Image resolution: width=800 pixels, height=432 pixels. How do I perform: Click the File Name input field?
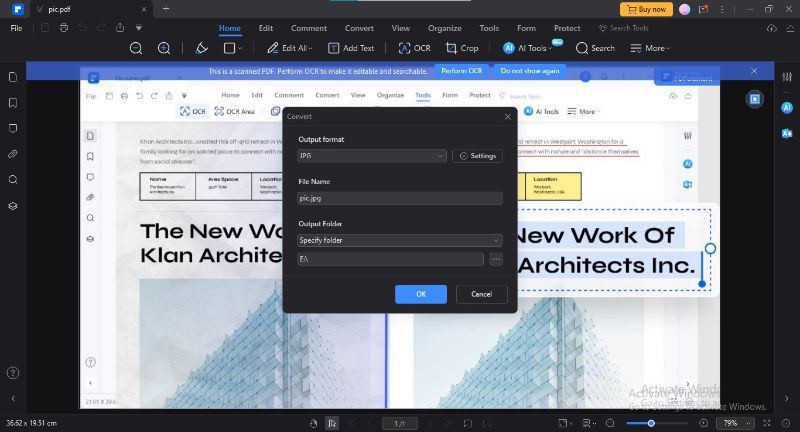coord(400,198)
